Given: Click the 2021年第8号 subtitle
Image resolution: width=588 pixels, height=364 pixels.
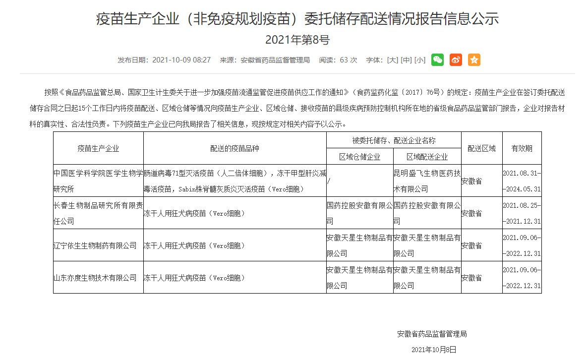Looking at the screenshot, I should (297, 40).
